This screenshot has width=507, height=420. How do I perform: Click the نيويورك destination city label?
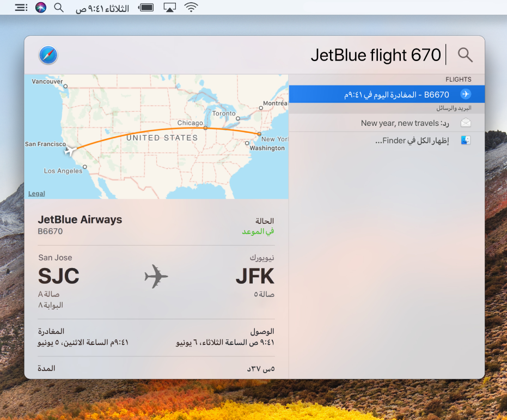click(x=262, y=258)
